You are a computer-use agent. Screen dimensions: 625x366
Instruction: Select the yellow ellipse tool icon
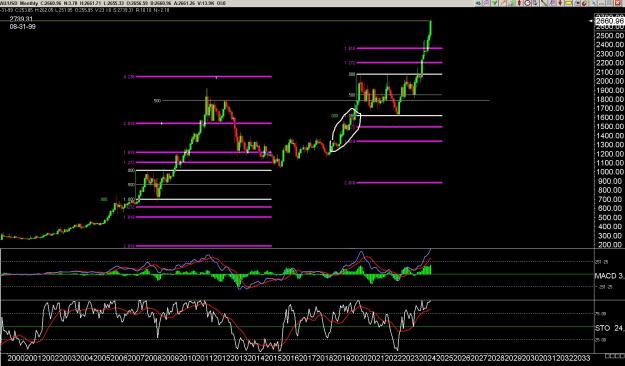click(x=568, y=3)
